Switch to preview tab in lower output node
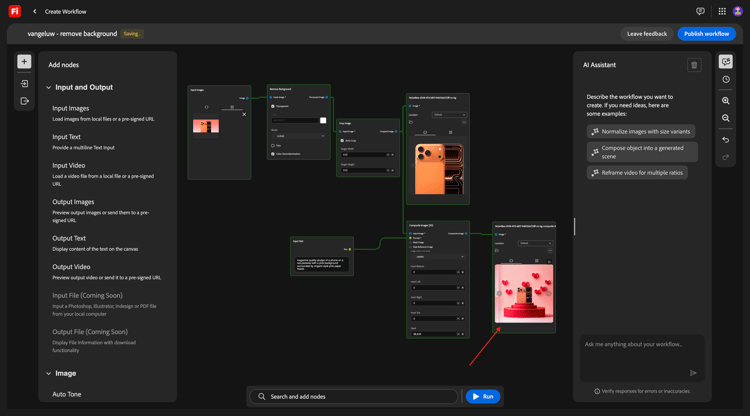The height and width of the screenshot is (416, 750). coord(511,261)
